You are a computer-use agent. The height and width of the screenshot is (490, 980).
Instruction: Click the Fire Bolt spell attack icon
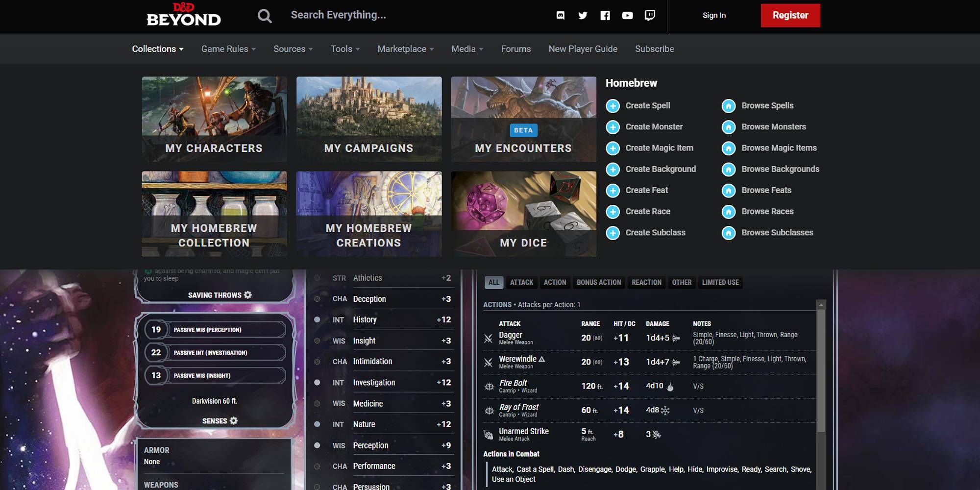(x=489, y=387)
